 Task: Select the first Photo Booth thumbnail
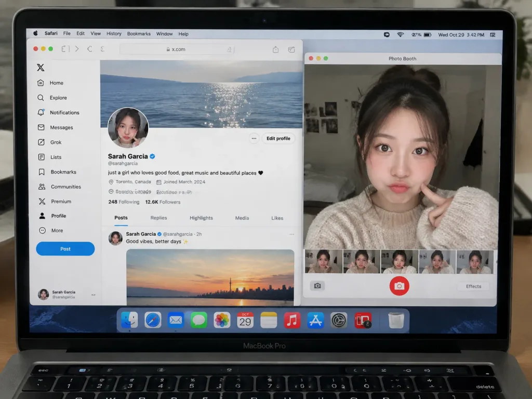tap(323, 262)
